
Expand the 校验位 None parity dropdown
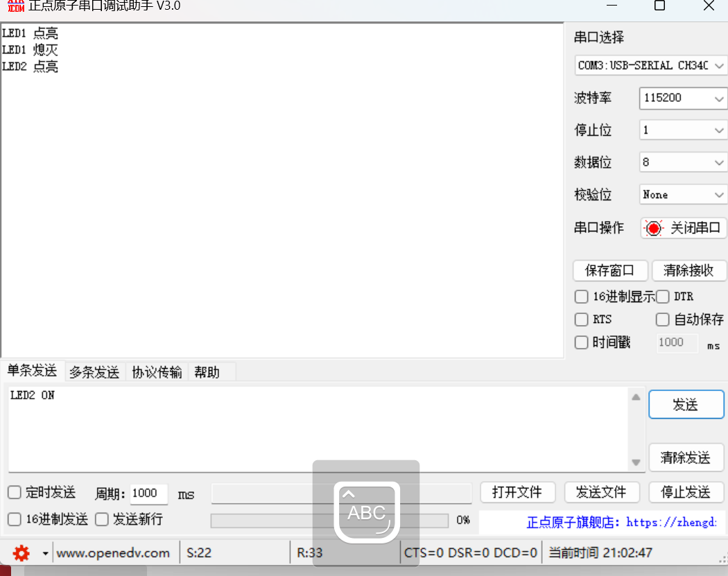pos(683,195)
